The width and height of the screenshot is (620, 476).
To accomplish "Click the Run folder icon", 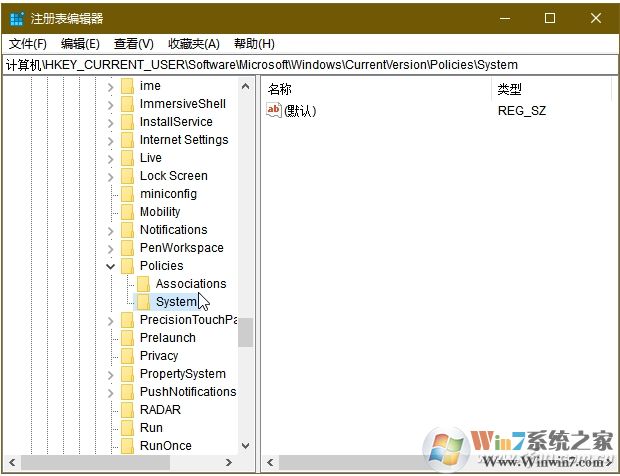I will pos(127,428).
